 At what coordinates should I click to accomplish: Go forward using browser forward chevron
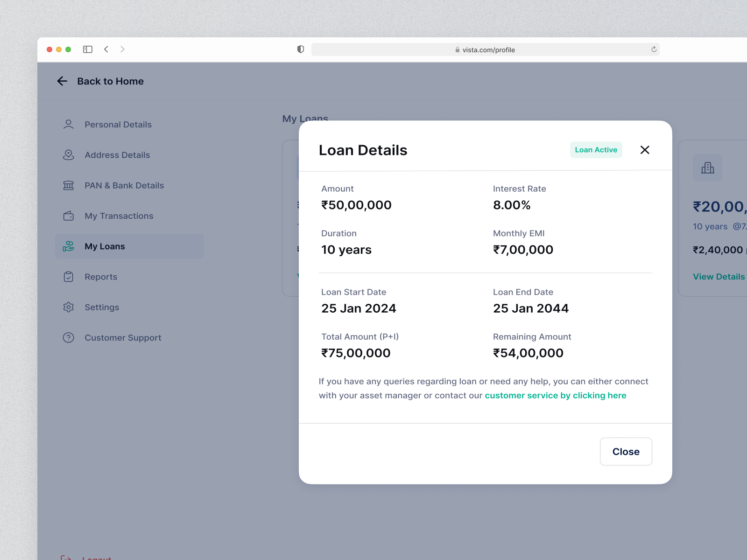122,49
